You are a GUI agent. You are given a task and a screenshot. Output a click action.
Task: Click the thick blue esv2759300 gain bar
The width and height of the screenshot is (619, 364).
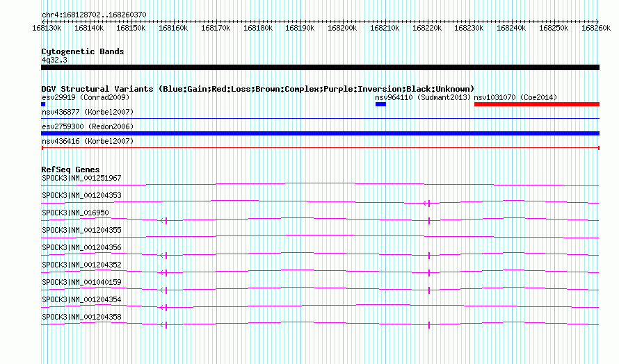point(320,133)
